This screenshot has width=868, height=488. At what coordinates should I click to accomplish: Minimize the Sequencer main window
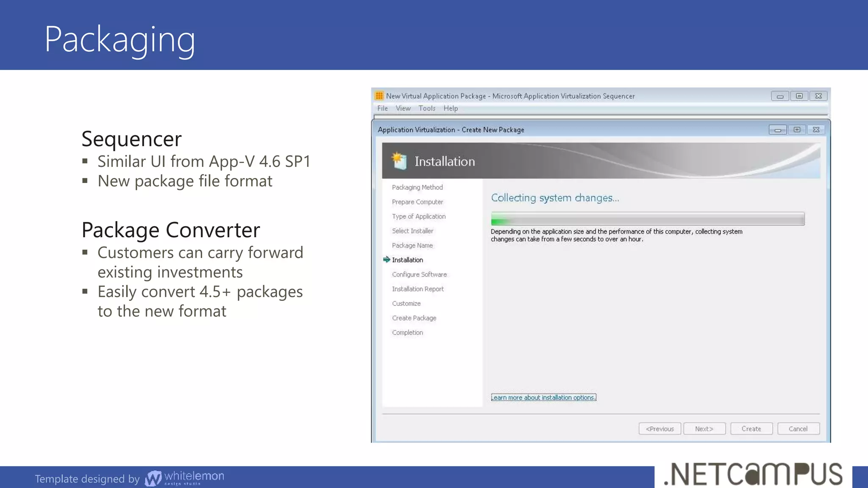point(780,96)
